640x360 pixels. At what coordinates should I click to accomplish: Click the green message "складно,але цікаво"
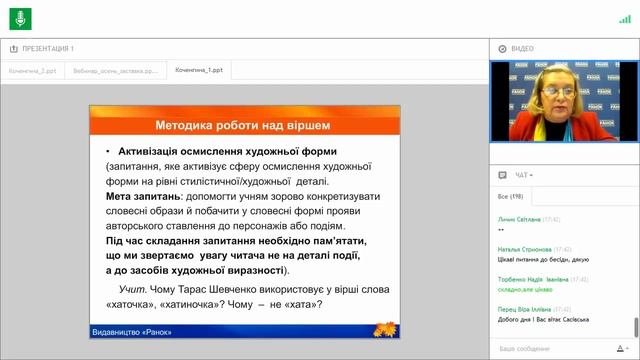click(525, 290)
